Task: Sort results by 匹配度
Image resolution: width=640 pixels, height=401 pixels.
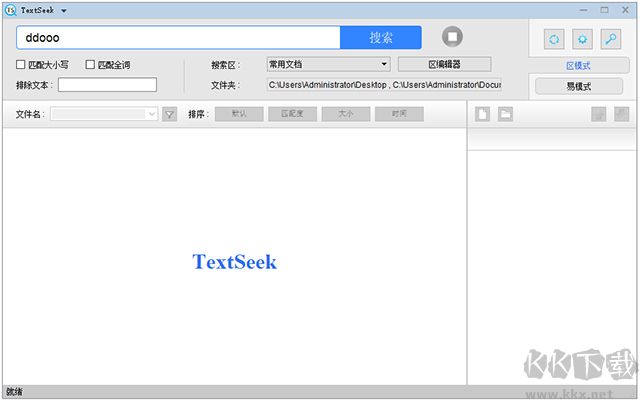Action: click(292, 114)
